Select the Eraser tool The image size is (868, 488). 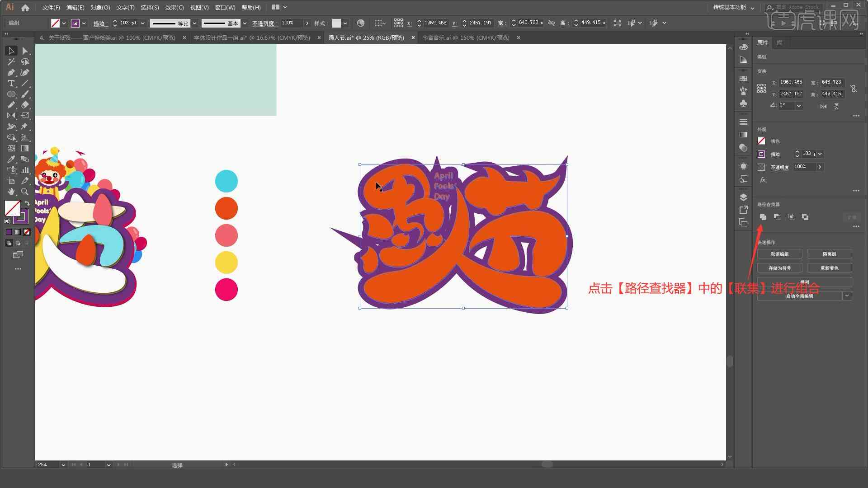[25, 105]
